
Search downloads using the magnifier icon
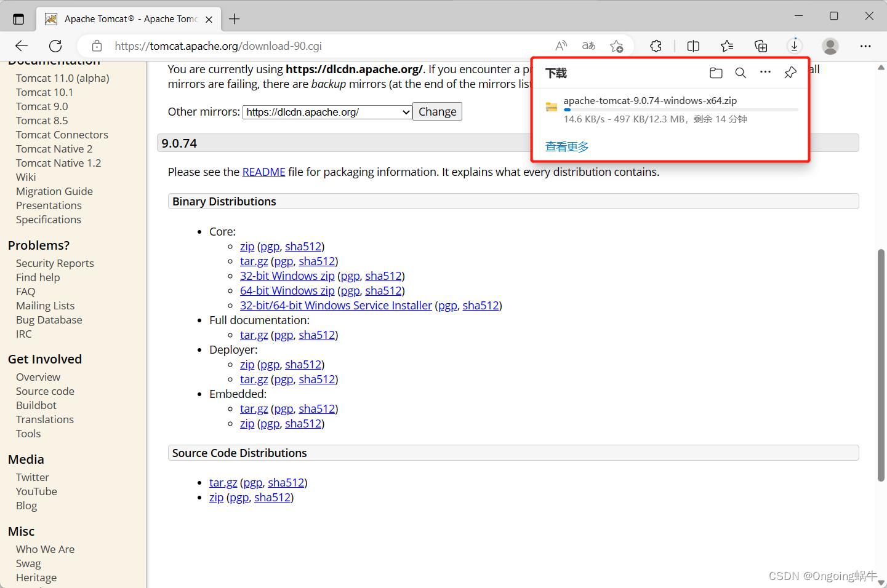741,73
